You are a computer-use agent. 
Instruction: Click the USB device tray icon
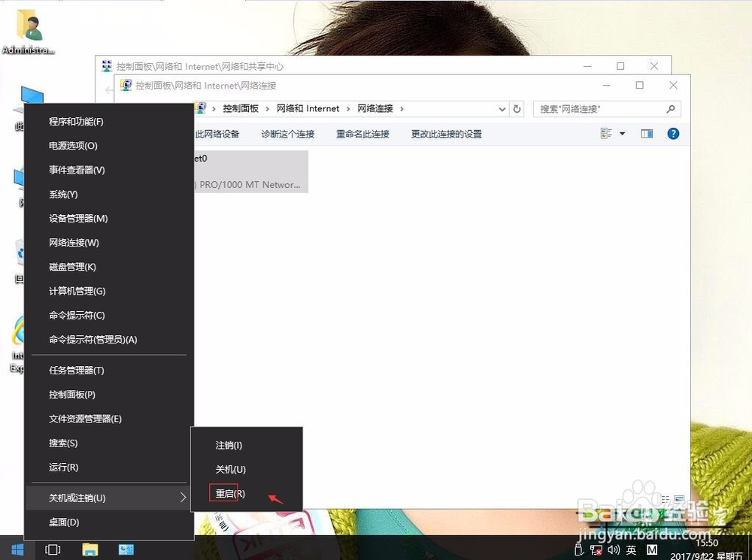pyautogui.click(x=579, y=549)
